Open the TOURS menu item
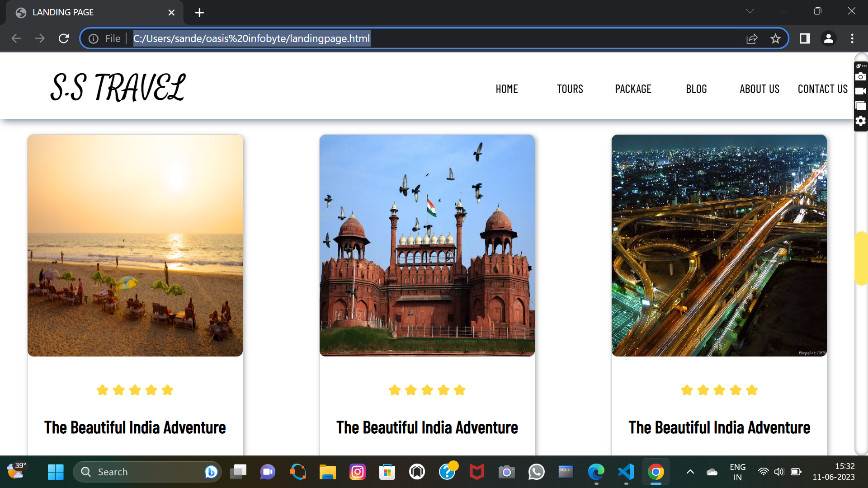The height and width of the screenshot is (488, 868). tap(570, 89)
